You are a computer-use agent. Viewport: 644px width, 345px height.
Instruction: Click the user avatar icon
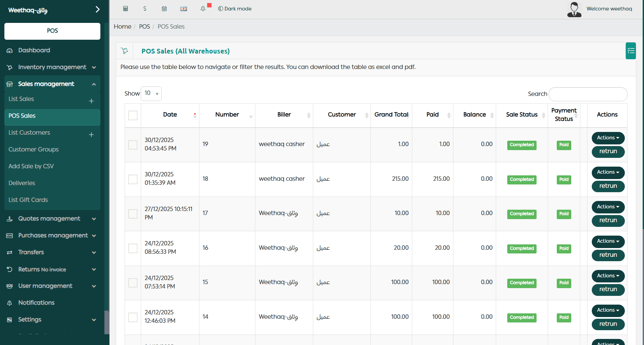tap(574, 9)
